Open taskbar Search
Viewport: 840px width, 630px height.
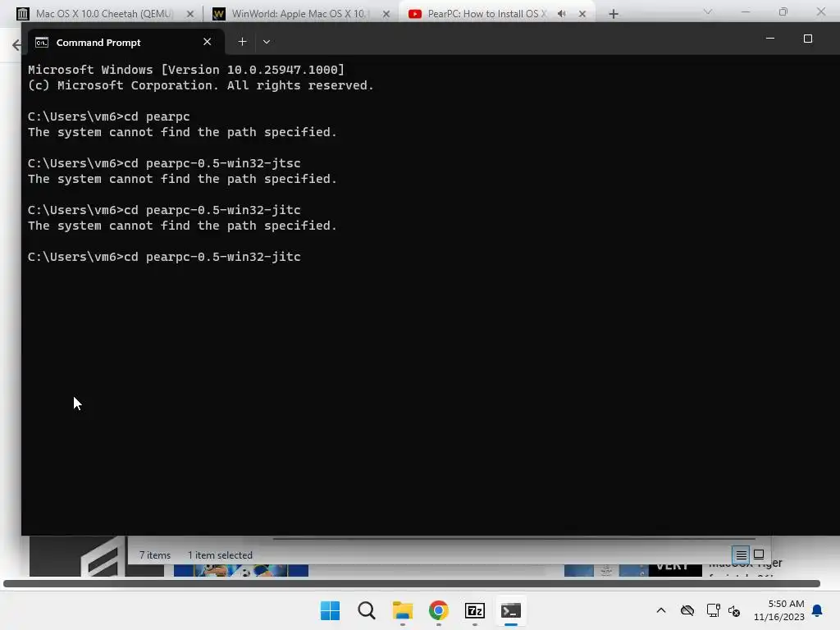coord(367,610)
